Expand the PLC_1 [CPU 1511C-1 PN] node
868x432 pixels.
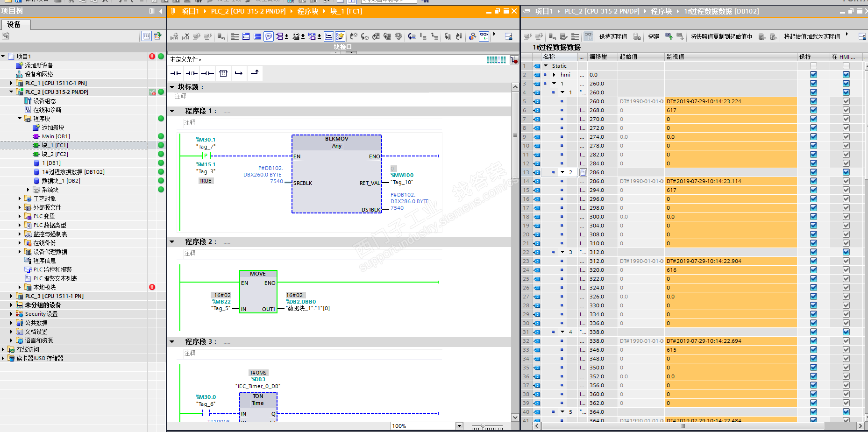click(12, 83)
